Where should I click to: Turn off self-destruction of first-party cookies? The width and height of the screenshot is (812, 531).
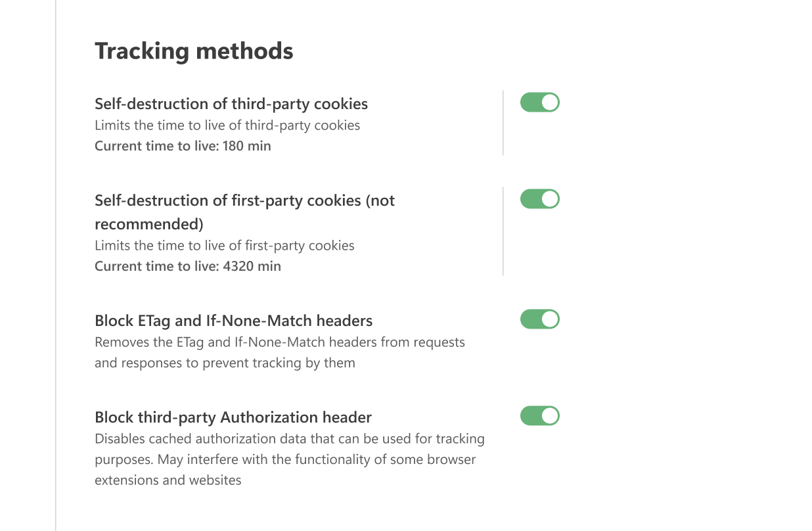pyautogui.click(x=539, y=198)
